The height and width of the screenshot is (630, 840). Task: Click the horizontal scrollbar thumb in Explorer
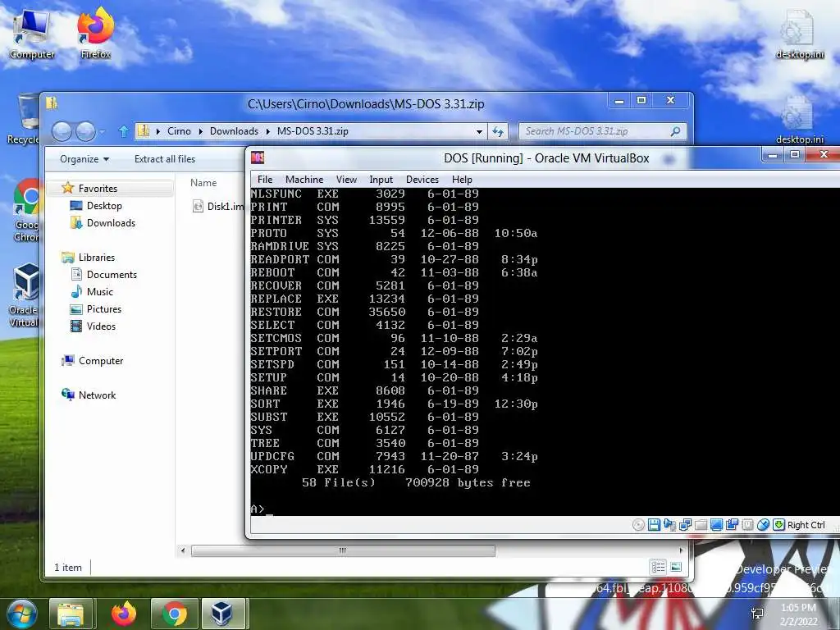pos(343,550)
